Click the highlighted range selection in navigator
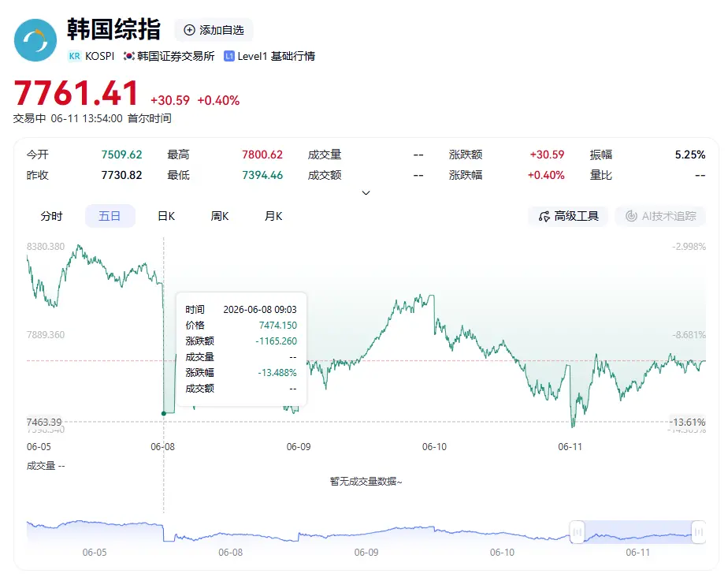Image resolution: width=728 pixels, height=581 pixels. click(x=638, y=532)
